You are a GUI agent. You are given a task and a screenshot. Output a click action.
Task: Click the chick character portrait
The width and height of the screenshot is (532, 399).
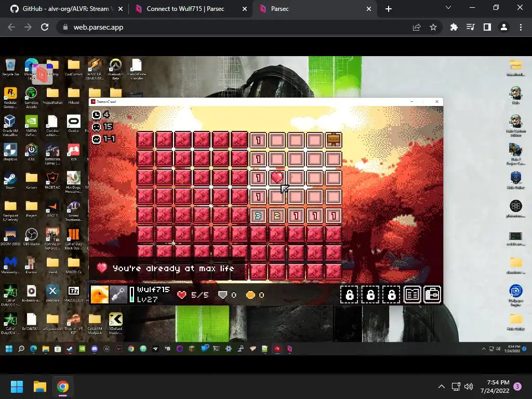(100, 294)
